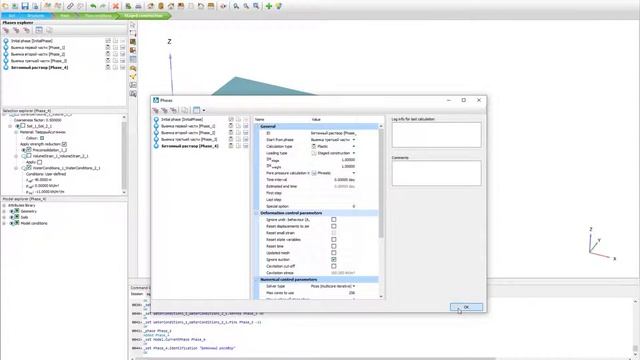
Task: Toggle Apply strength reduction checkbox in Selection explorer
Action: (x=64, y=144)
